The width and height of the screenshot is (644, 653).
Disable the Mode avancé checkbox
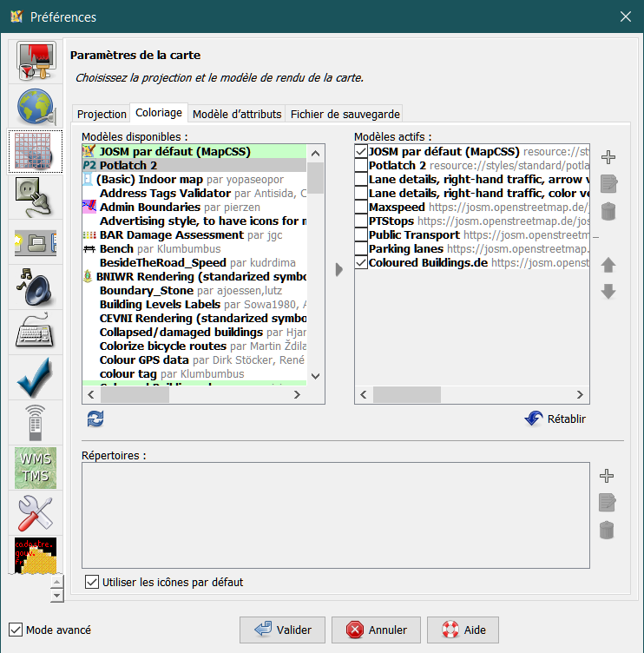click(x=16, y=630)
